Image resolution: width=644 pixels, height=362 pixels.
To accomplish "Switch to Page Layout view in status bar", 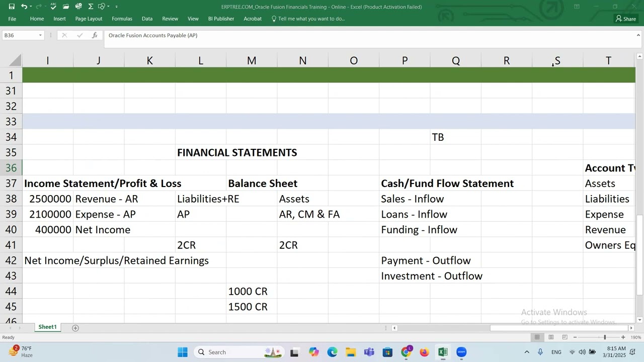I will click(551, 337).
